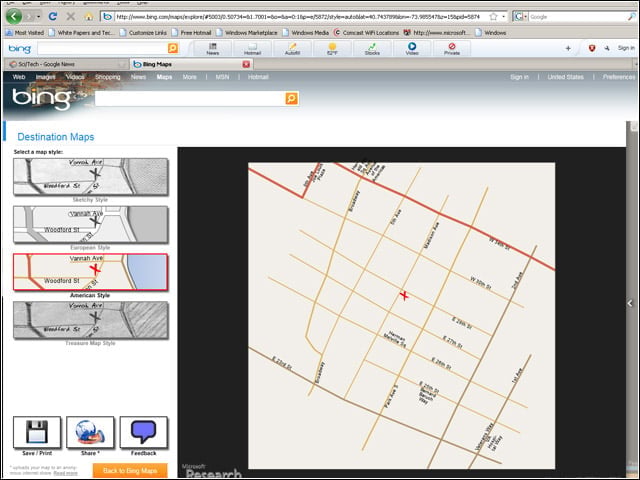The height and width of the screenshot is (480, 640).
Task: Click the browser Reload icon
Action: point(53,16)
